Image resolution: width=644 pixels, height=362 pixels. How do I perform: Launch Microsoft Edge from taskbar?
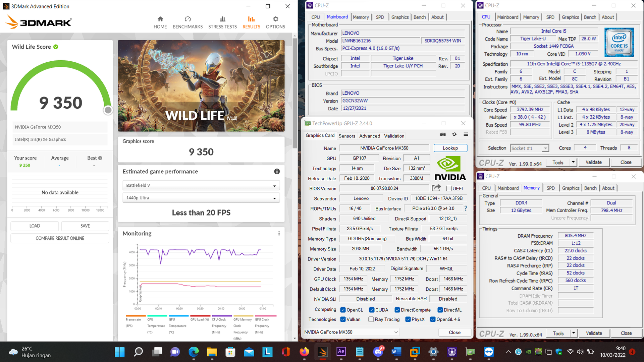tap(194, 352)
